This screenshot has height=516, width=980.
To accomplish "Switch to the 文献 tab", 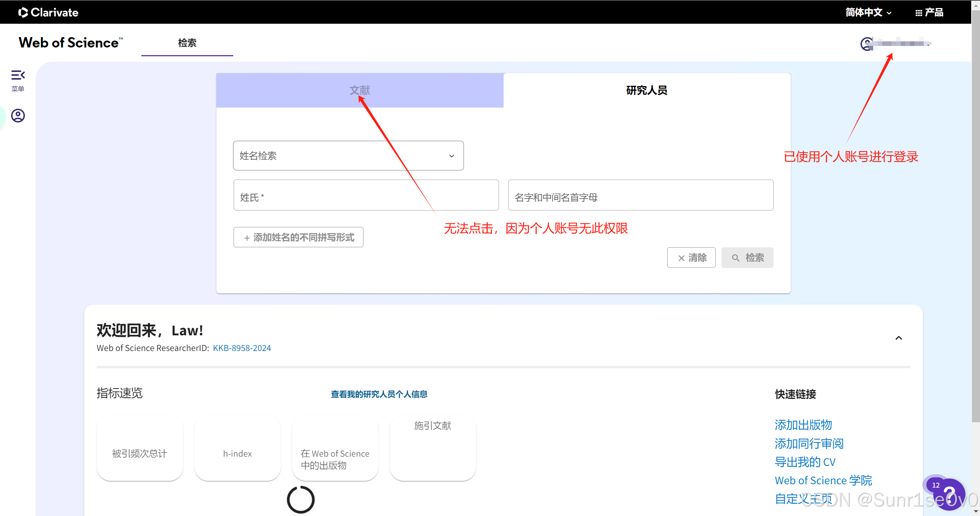I will [360, 90].
